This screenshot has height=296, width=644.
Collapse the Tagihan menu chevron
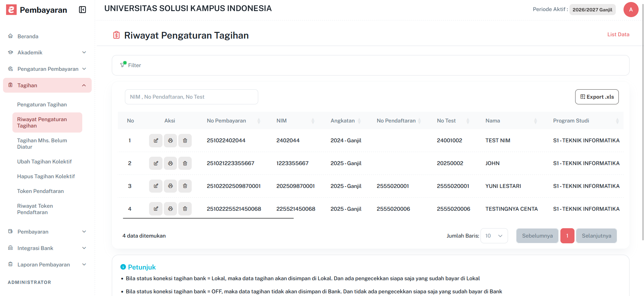[84, 85]
